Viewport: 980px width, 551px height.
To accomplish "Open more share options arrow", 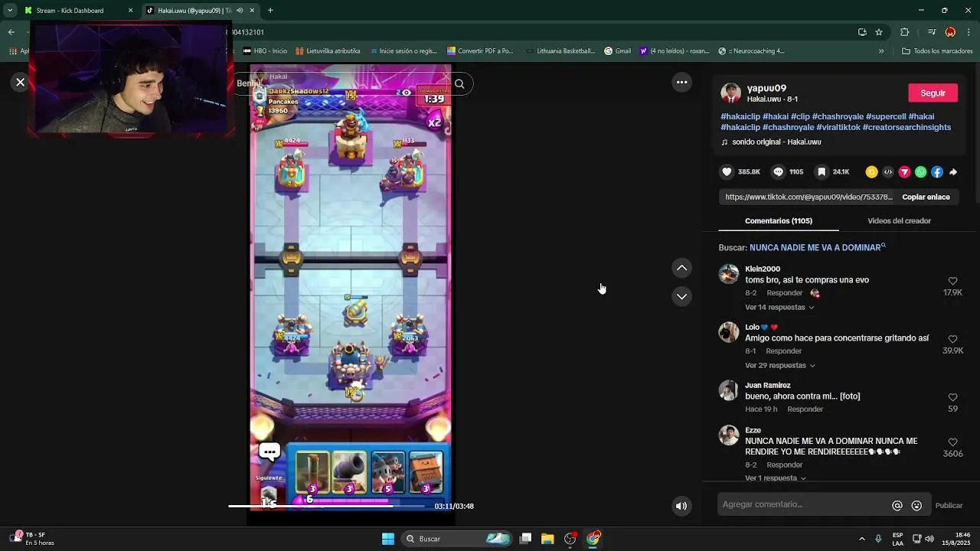I will coord(953,172).
